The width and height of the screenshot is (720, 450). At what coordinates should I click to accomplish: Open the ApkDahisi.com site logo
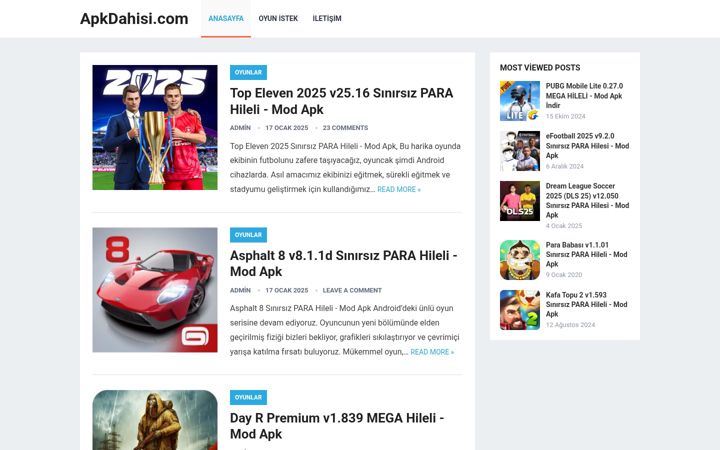tap(134, 19)
